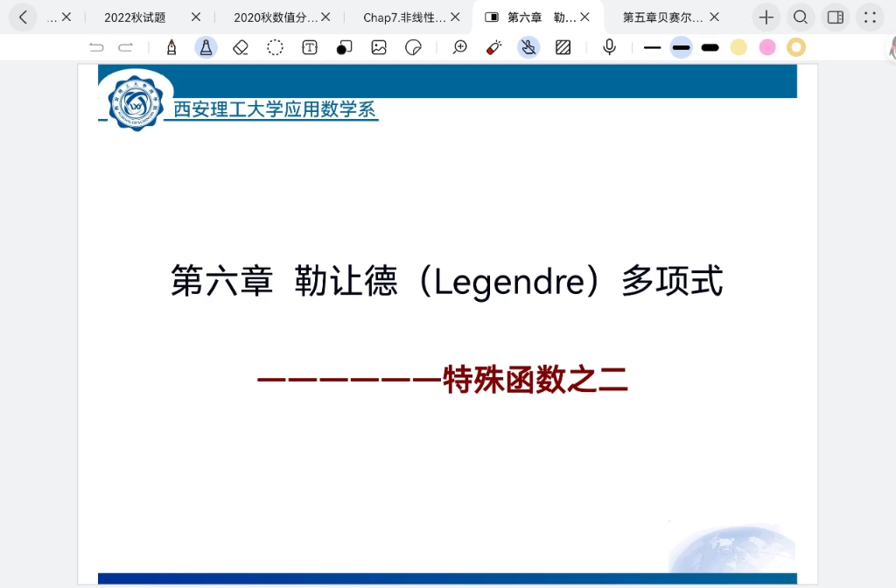Open the sticker tool
This screenshot has height=588, width=896.
414,47
